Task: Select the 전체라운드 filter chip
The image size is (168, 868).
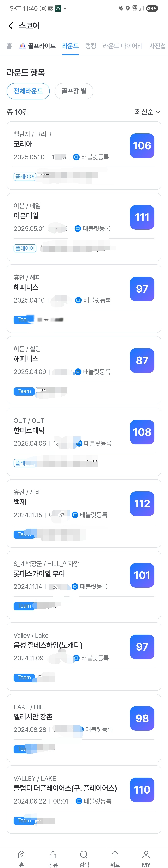Action: [28, 91]
